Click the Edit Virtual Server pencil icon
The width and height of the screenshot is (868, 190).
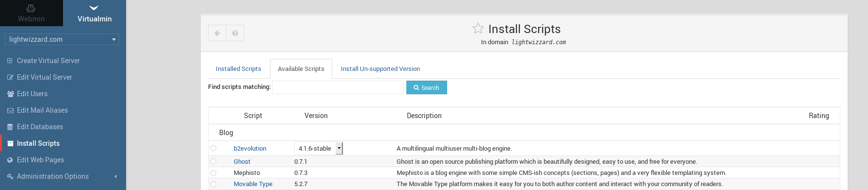(x=10, y=77)
